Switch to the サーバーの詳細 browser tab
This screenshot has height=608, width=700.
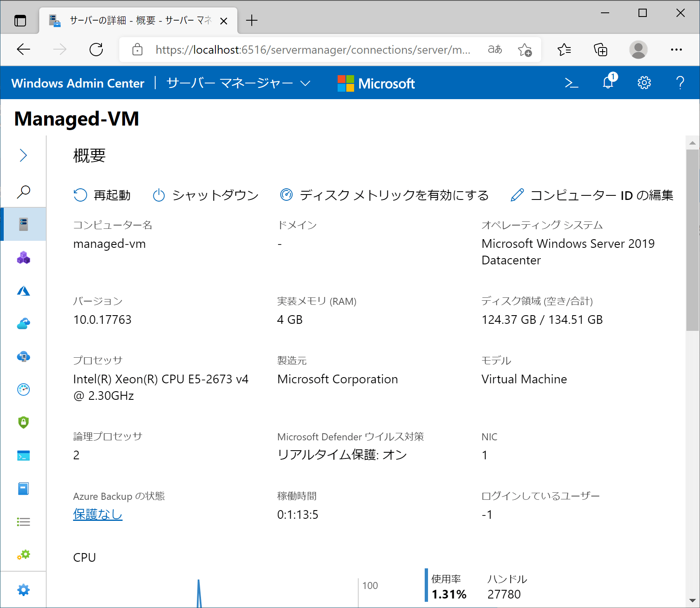[x=136, y=20]
